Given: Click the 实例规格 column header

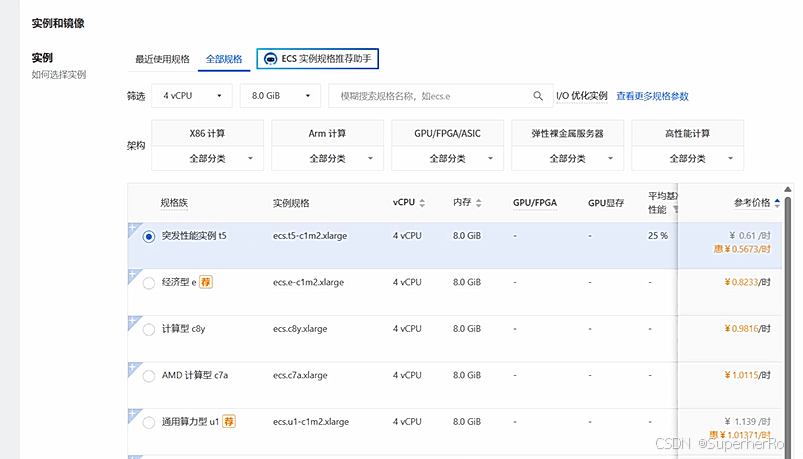Looking at the screenshot, I should [x=291, y=203].
